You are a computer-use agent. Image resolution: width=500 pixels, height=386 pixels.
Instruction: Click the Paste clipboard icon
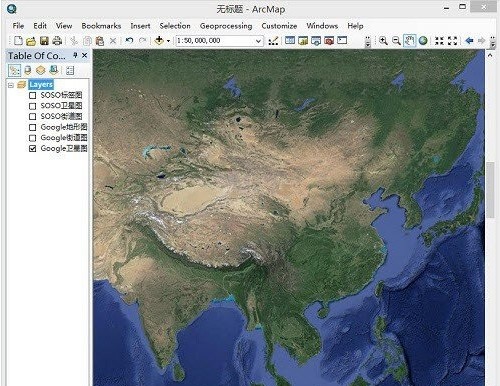click(x=100, y=41)
